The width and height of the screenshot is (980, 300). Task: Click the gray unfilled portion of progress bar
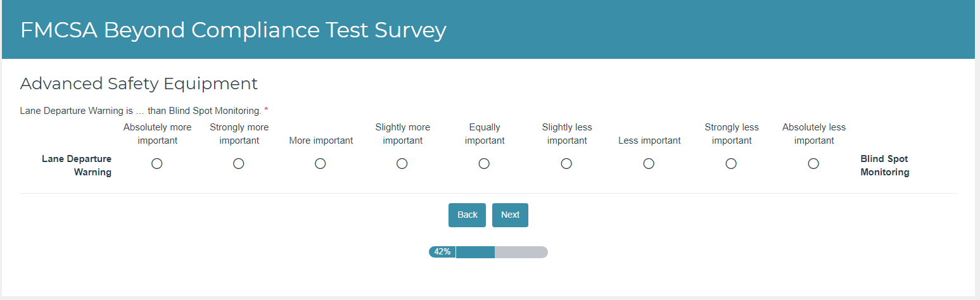(521, 252)
